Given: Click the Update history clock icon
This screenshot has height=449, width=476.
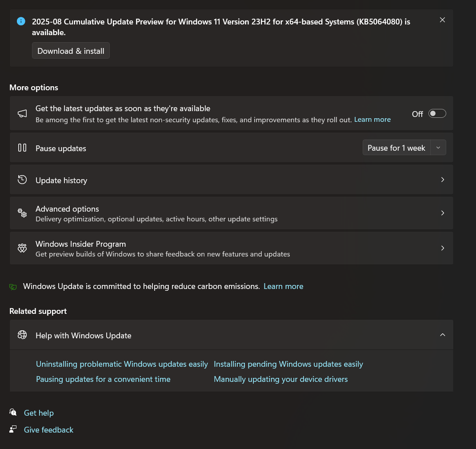Looking at the screenshot, I should tap(22, 180).
